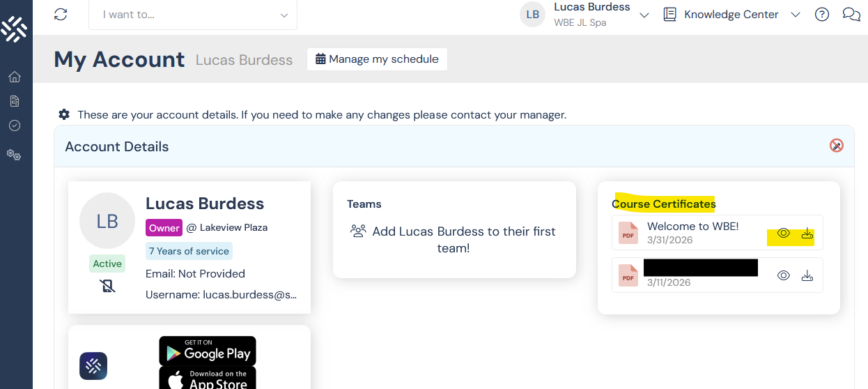Screen dimensions: 868x389
Task: Add Lucas Burdess to their first team
Action: 454,239
